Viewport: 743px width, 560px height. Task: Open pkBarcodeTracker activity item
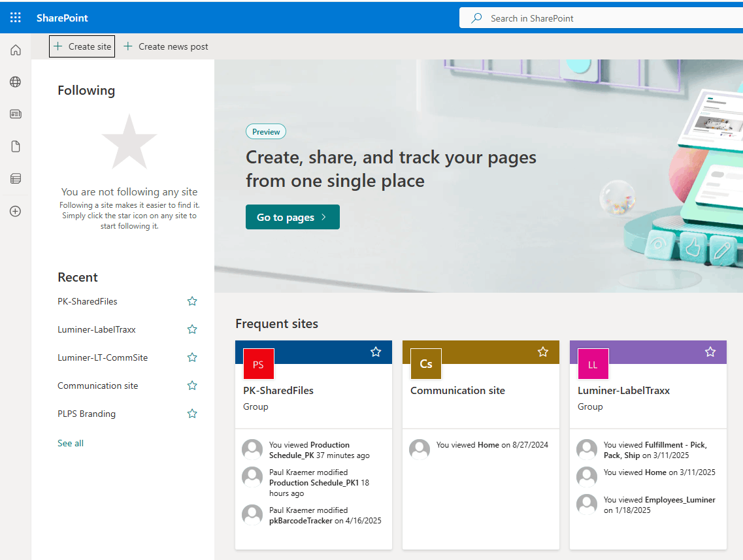pyautogui.click(x=325, y=516)
